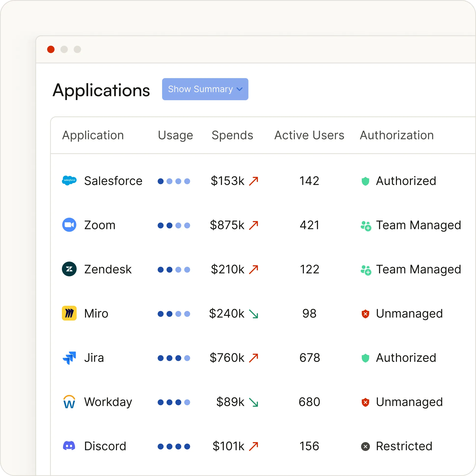This screenshot has height=476, width=476.
Task: Click Jira's green Authorized shield icon
Action: (x=365, y=358)
